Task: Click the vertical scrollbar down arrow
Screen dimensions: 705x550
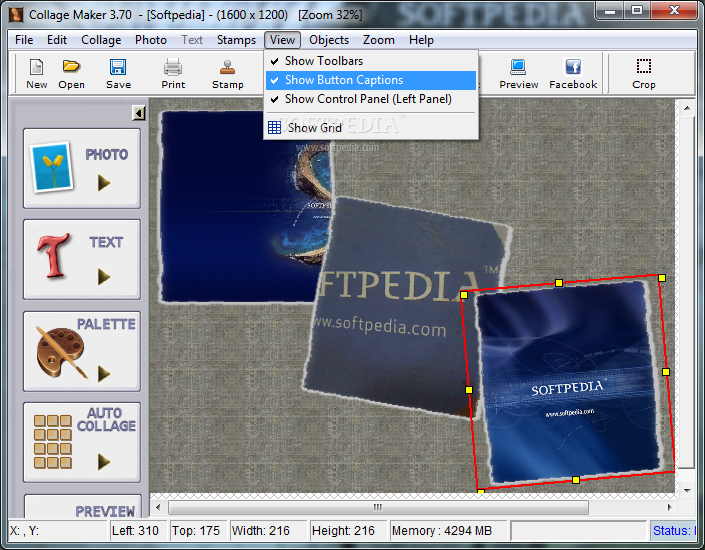Action: [x=687, y=491]
